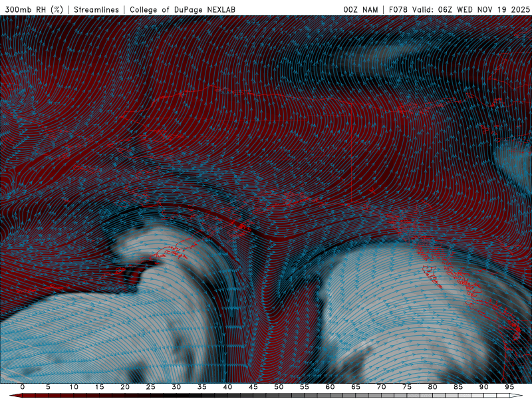Viewport: 532px width, 399px height.
Task: Click the '90' colorbar scale value
Action: (x=484, y=387)
